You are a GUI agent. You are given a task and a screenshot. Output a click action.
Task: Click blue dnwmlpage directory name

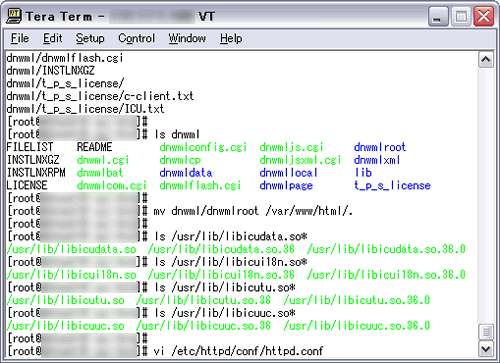pos(286,185)
